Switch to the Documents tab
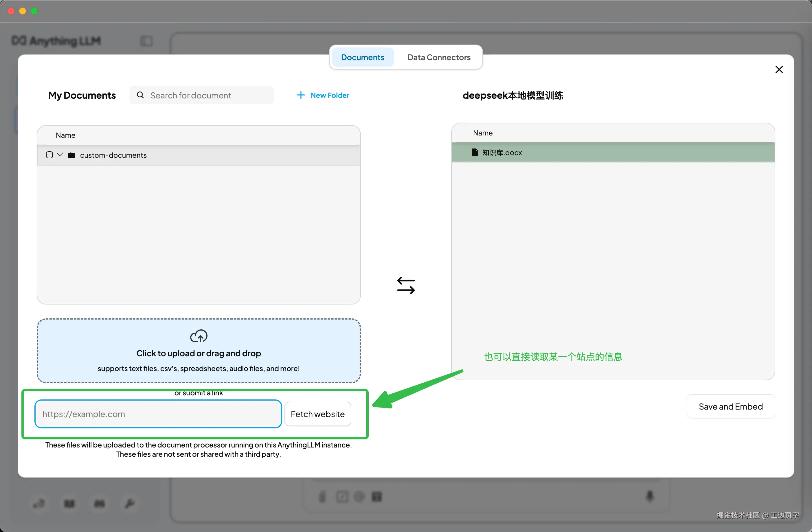812x532 pixels. [362, 57]
